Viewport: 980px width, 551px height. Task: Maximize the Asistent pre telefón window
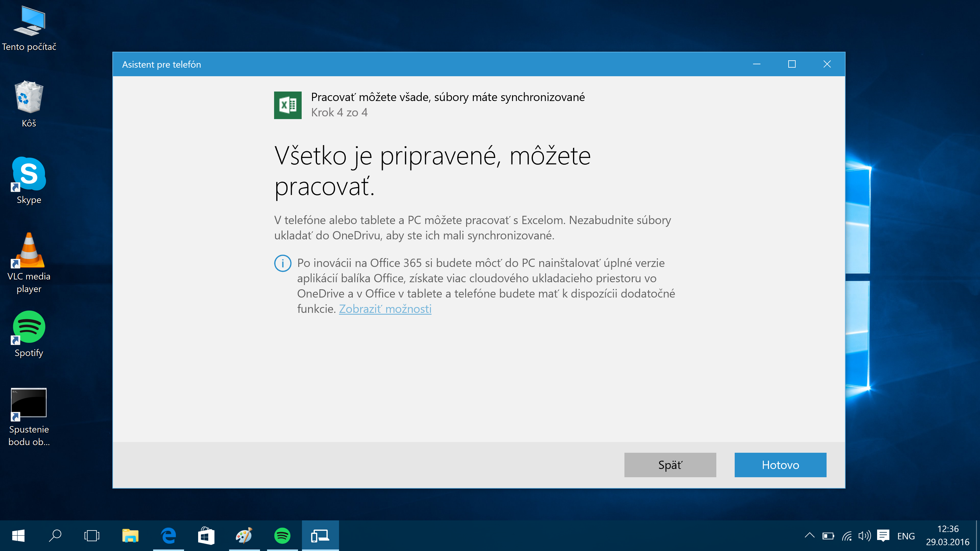coord(792,64)
